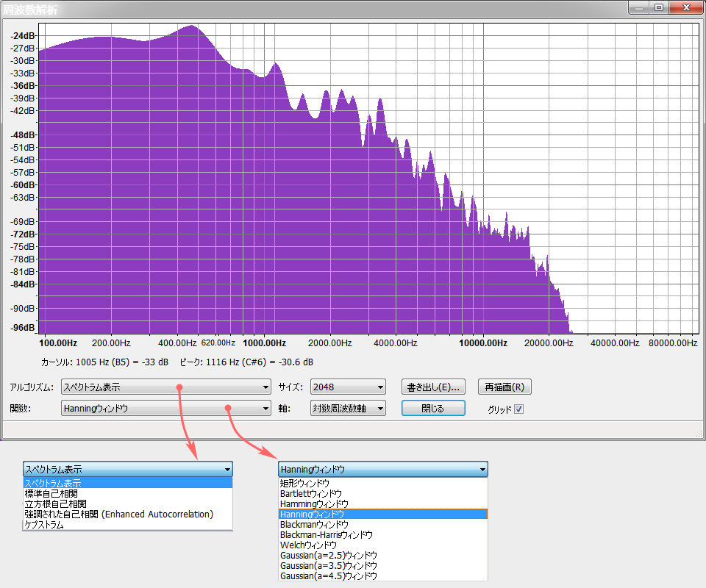Select Blackman-Harrisウィンドウ in the function list
The width and height of the screenshot is (706, 588).
pyautogui.click(x=382, y=535)
